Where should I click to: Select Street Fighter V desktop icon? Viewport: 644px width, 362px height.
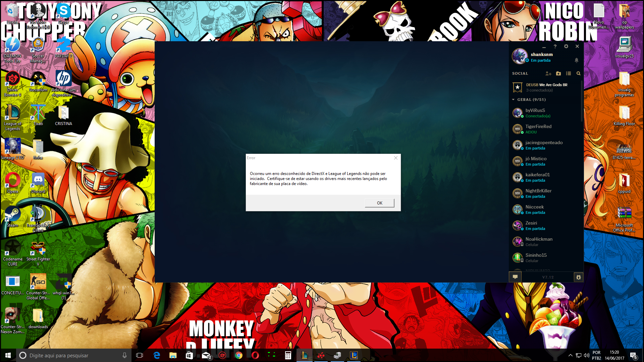pyautogui.click(x=38, y=253)
